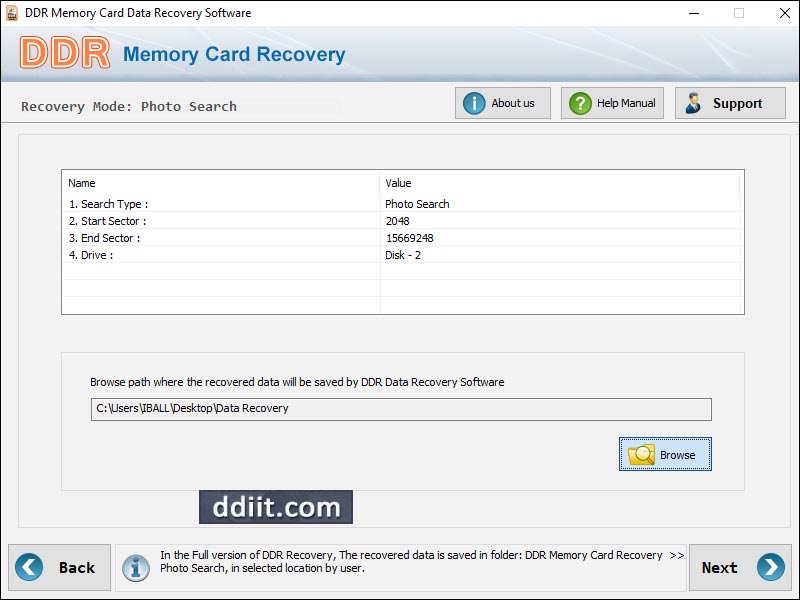The width and height of the screenshot is (800, 600).
Task: Browse for a save location
Action: click(665, 454)
